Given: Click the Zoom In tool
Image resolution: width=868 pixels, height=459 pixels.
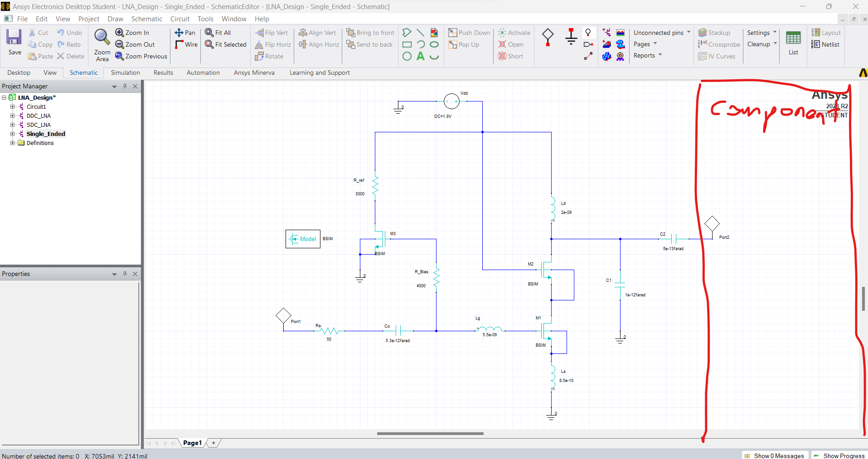Looking at the screenshot, I should click(132, 33).
